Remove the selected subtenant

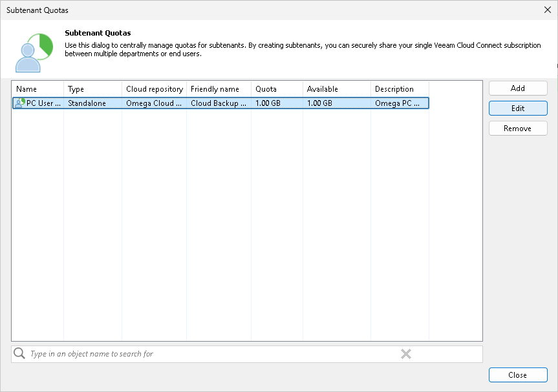point(517,128)
